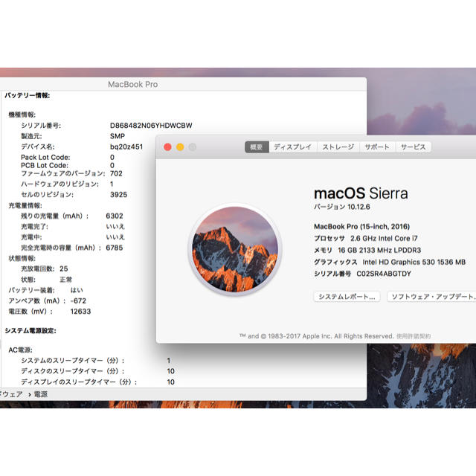Image resolution: width=476 pixels, height=476 pixels.
Task: Click the 機種情報: heading
Action: click(x=22, y=115)
